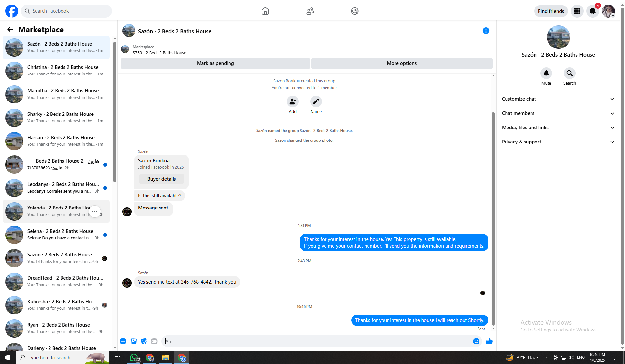Expand the Chat members section

coord(558,113)
